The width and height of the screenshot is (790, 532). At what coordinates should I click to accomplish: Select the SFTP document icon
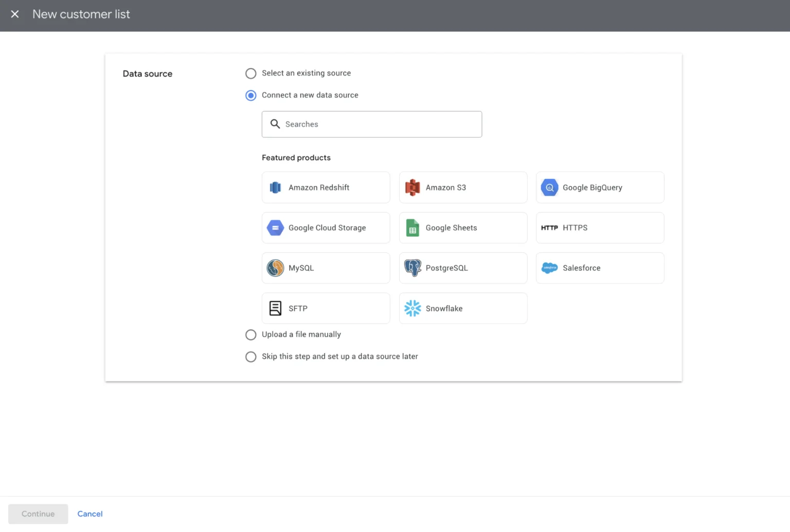pyautogui.click(x=275, y=308)
